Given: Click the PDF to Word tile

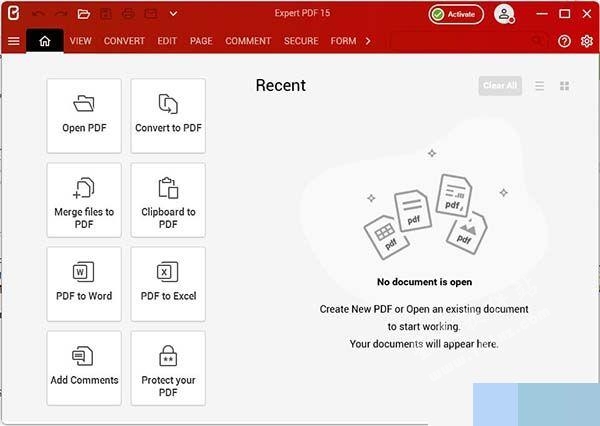Looking at the screenshot, I should point(84,284).
